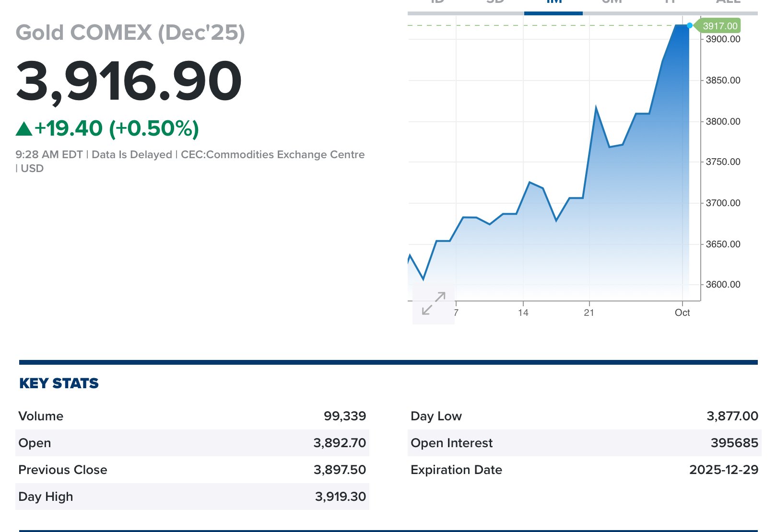This screenshot has height=532, width=777.
Task: Click the Expiration Date label
Action: [x=456, y=470]
